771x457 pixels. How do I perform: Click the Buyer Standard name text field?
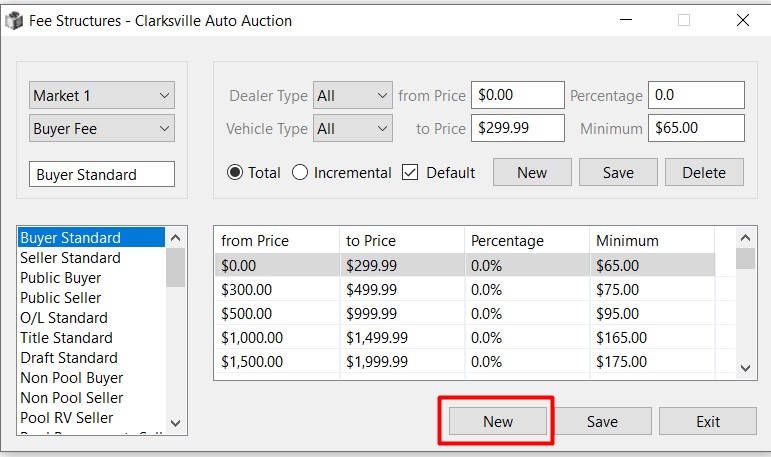pyautogui.click(x=102, y=174)
